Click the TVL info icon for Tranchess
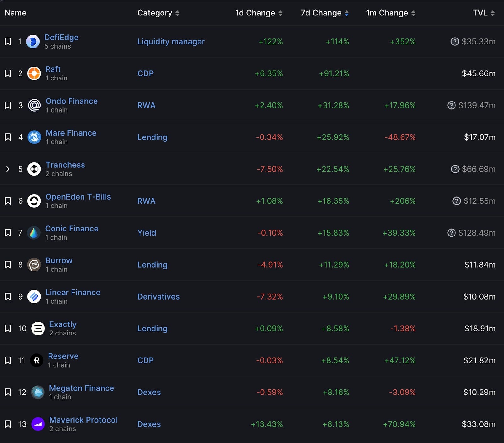This screenshot has height=443, width=504. pyautogui.click(x=455, y=169)
